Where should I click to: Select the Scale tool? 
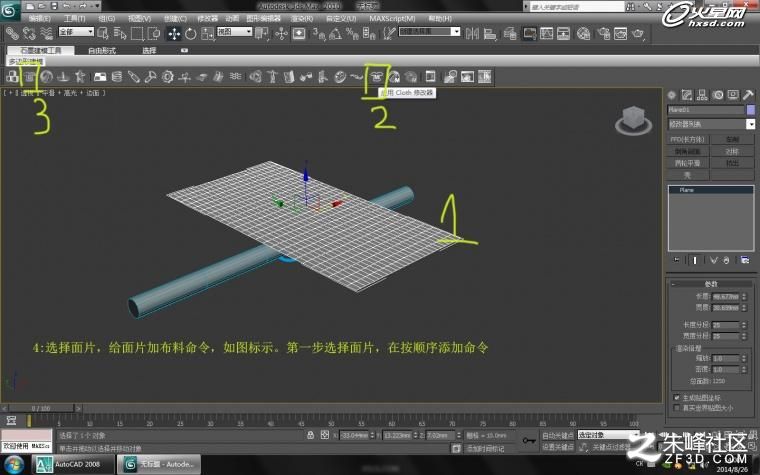click(x=208, y=33)
